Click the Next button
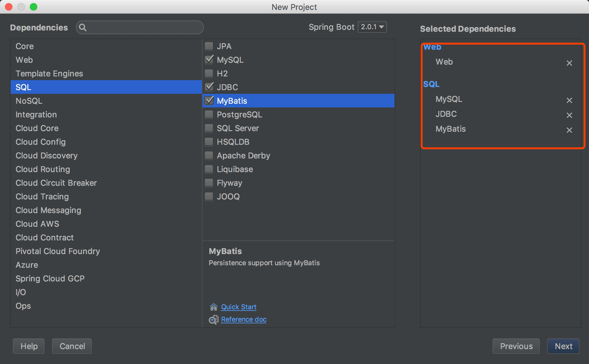Screen dimensions: 589x364 coord(563,346)
